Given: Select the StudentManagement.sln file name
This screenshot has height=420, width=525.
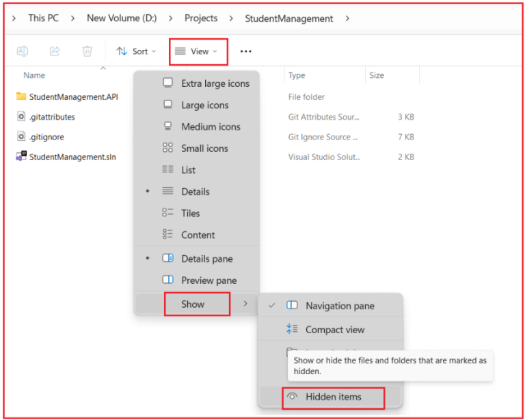Looking at the screenshot, I should (x=72, y=157).
